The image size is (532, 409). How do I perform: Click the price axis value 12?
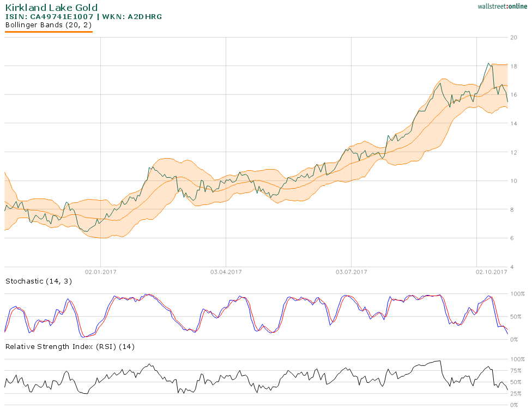pos(513,152)
